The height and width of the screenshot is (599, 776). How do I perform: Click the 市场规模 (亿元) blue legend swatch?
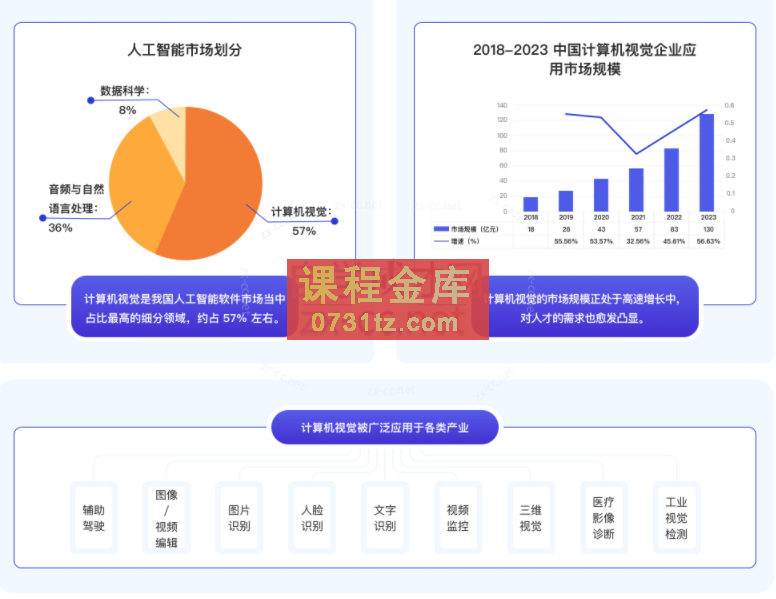pyautogui.click(x=441, y=229)
